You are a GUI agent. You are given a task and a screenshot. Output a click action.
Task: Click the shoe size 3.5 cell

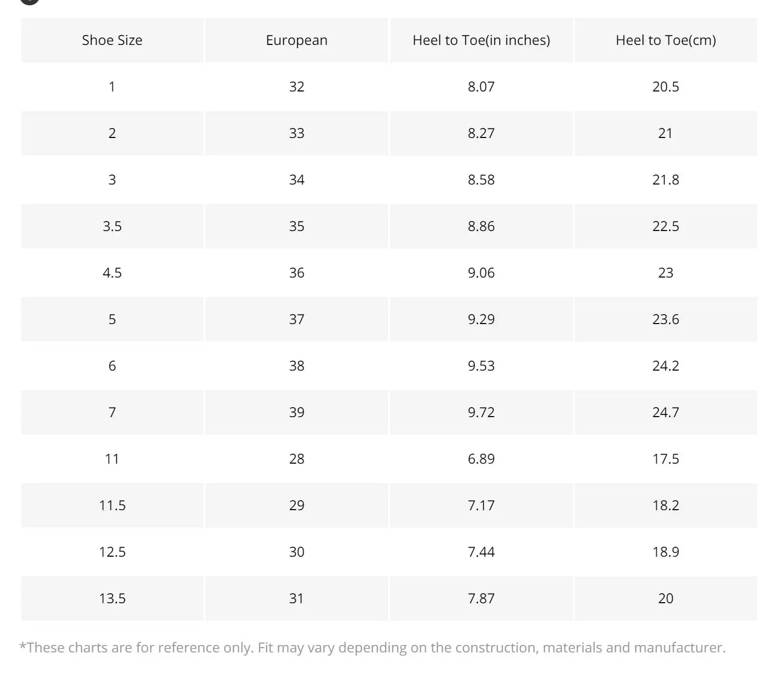tap(112, 226)
